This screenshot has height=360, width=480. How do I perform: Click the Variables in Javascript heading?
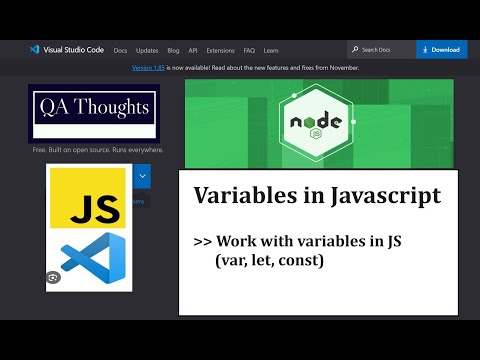coord(317,196)
